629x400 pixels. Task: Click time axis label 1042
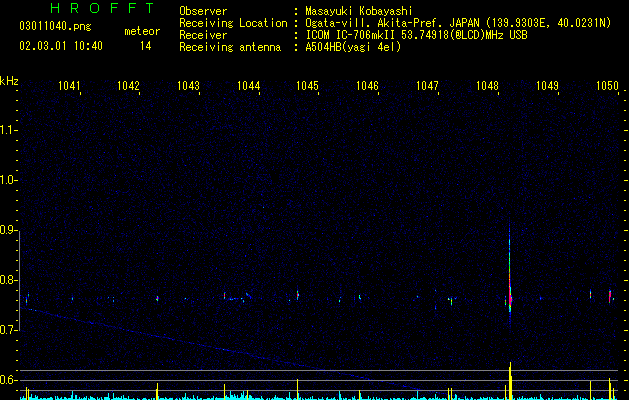pyautogui.click(x=128, y=86)
